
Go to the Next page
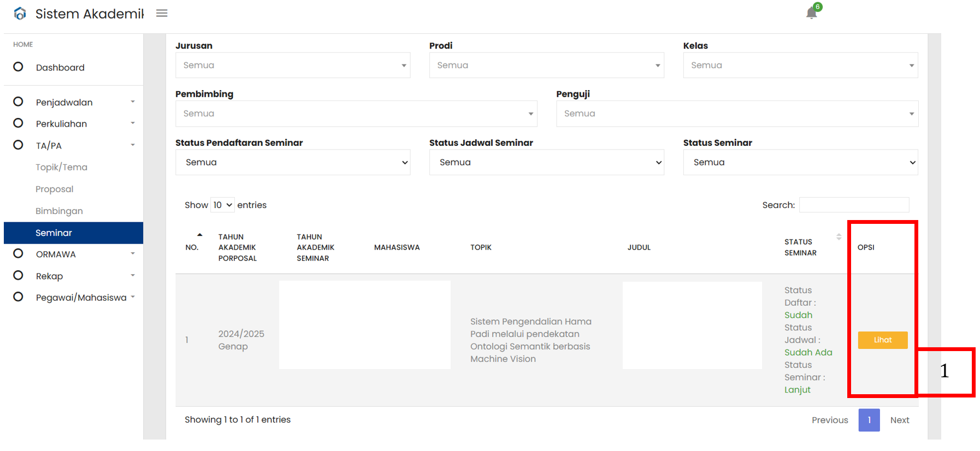point(900,420)
